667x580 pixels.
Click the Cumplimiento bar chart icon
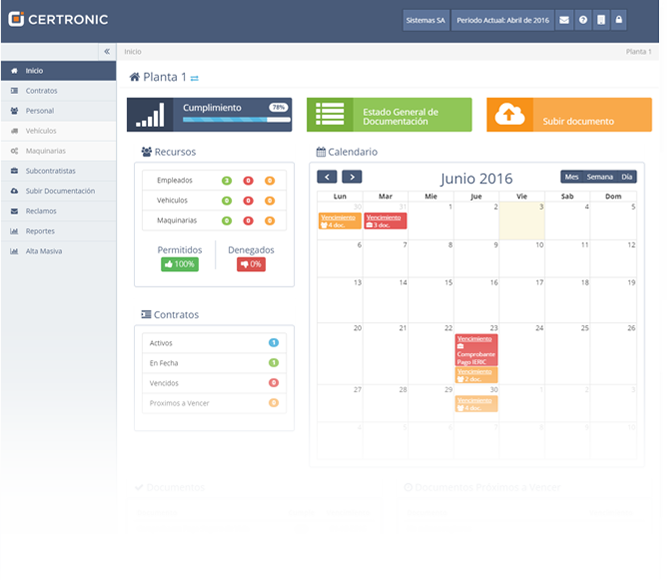pyautogui.click(x=150, y=115)
